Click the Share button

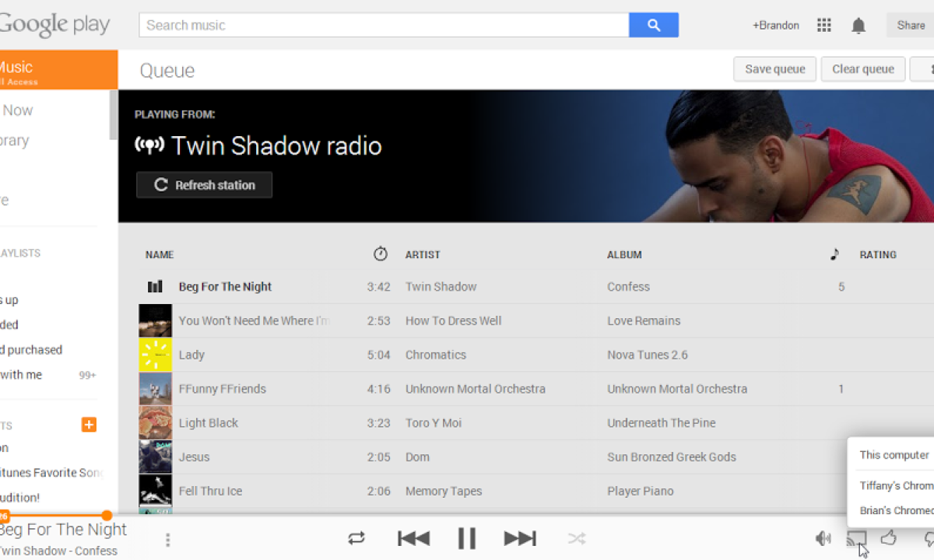910,25
